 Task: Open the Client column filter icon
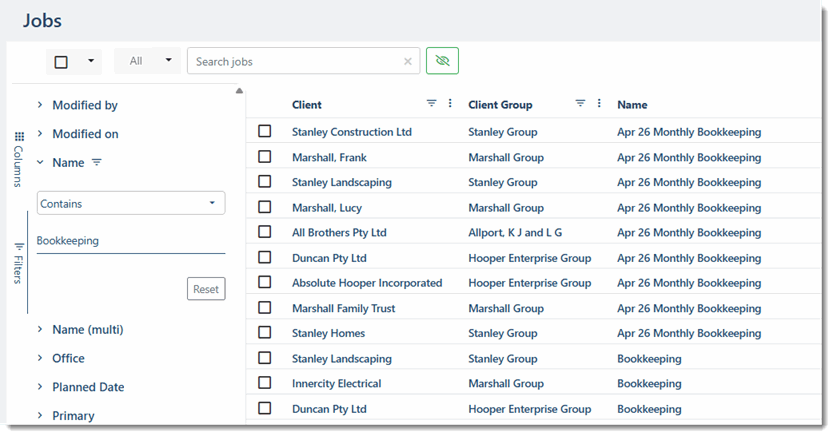pyautogui.click(x=431, y=104)
